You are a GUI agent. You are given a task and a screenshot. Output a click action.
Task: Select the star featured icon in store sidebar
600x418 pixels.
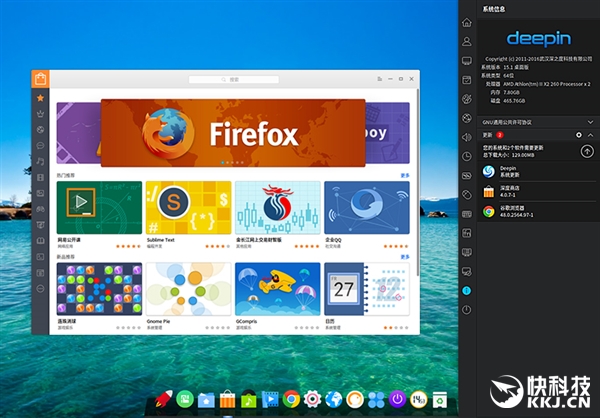click(x=40, y=98)
